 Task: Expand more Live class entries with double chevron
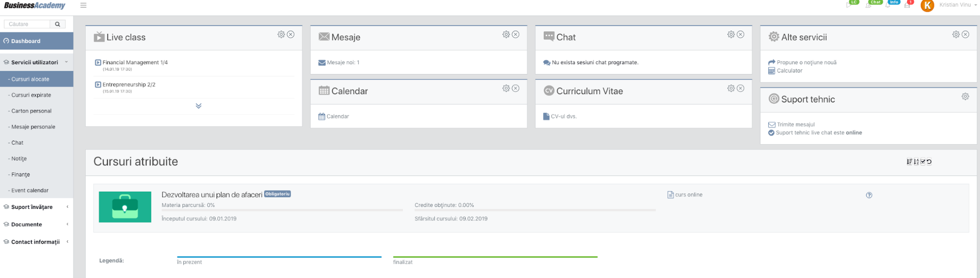tap(199, 106)
